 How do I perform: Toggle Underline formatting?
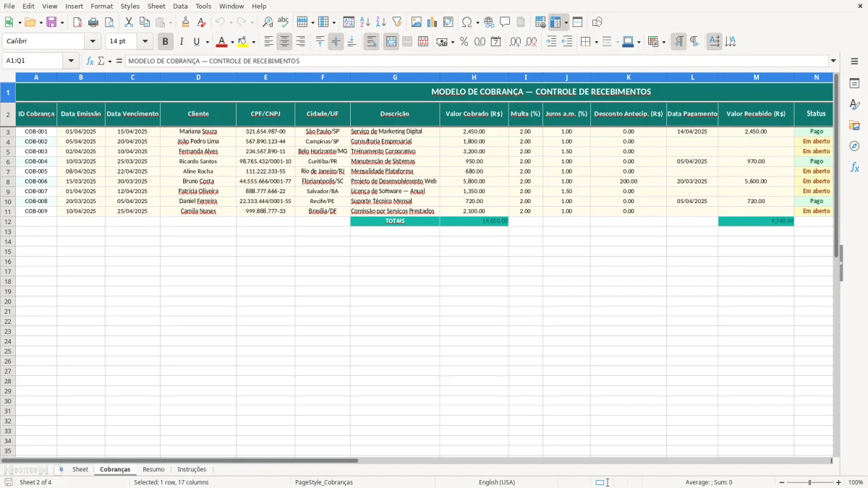(x=196, y=42)
